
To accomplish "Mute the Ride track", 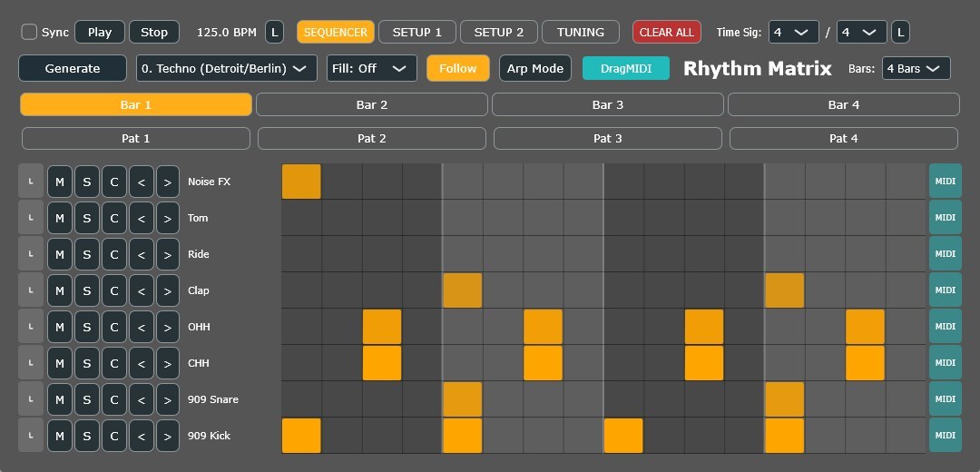I will (59, 254).
